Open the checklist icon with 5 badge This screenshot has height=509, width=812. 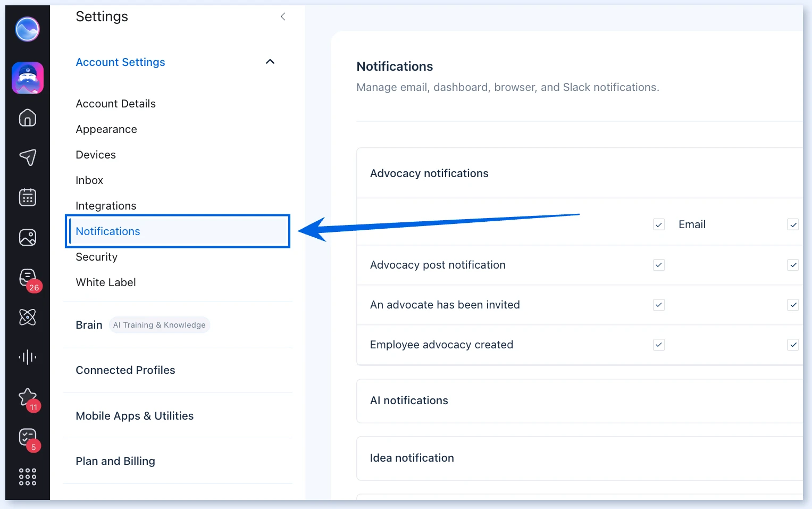coord(29,438)
